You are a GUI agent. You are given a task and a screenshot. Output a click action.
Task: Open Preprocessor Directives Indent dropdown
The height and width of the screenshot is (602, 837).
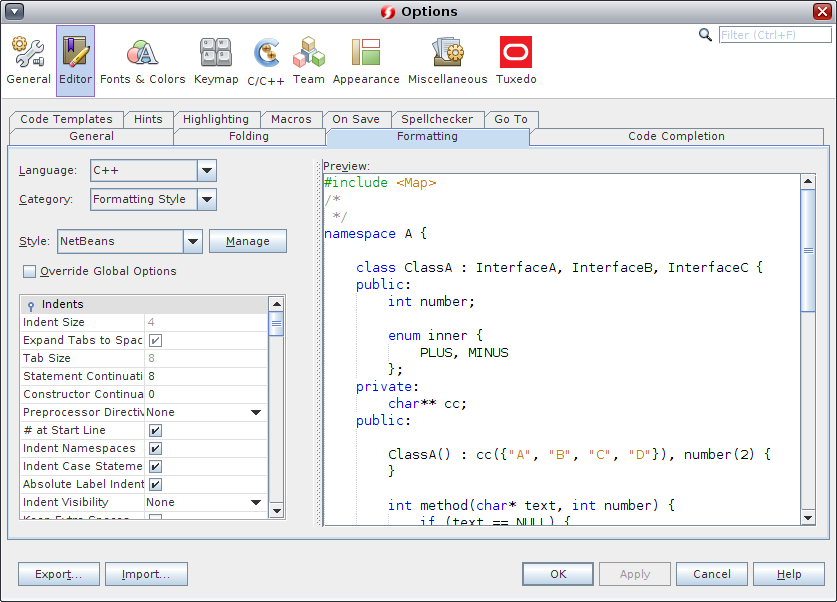tap(256, 412)
